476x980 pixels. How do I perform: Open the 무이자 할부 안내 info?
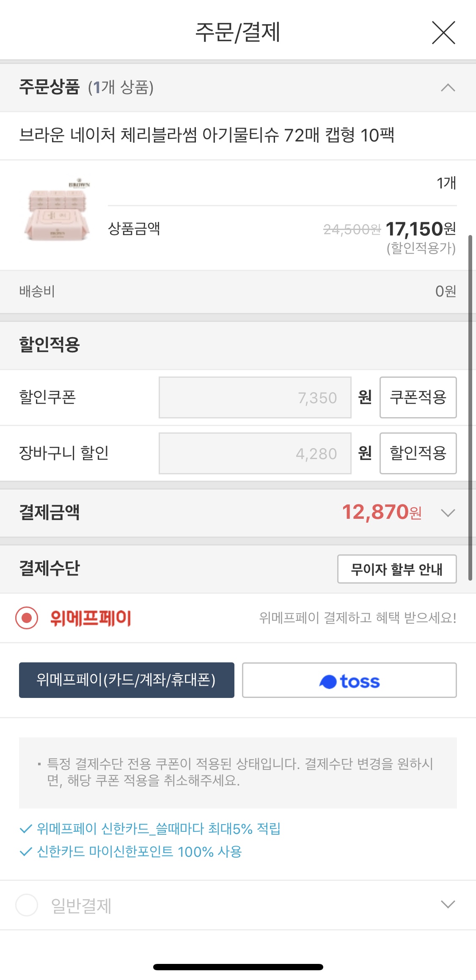point(396,569)
